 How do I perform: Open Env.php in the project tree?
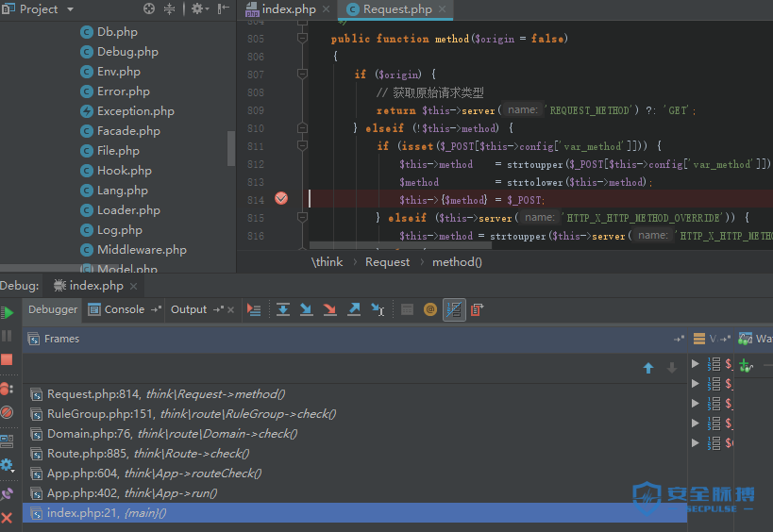pos(119,72)
